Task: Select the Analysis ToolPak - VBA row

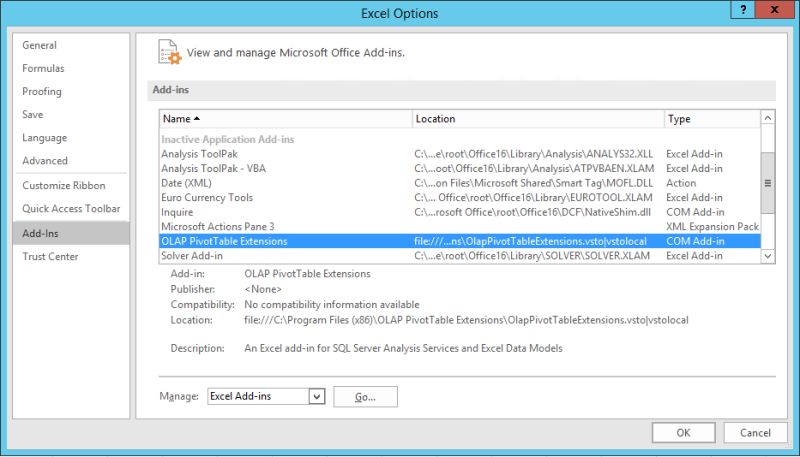Action: [460, 168]
